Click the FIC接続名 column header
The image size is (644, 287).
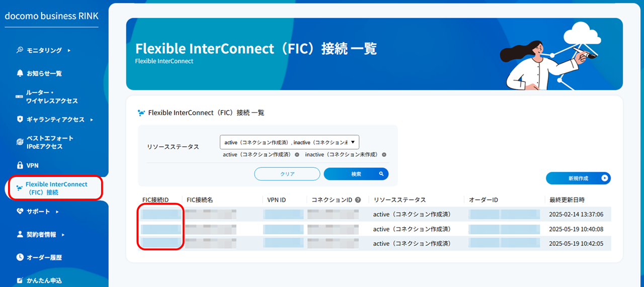[x=200, y=200]
